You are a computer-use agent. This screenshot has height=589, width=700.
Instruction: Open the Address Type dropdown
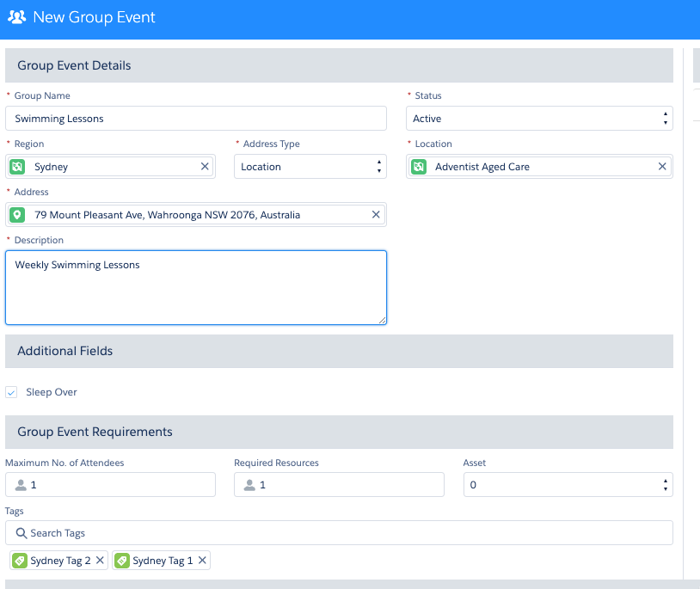click(x=310, y=167)
